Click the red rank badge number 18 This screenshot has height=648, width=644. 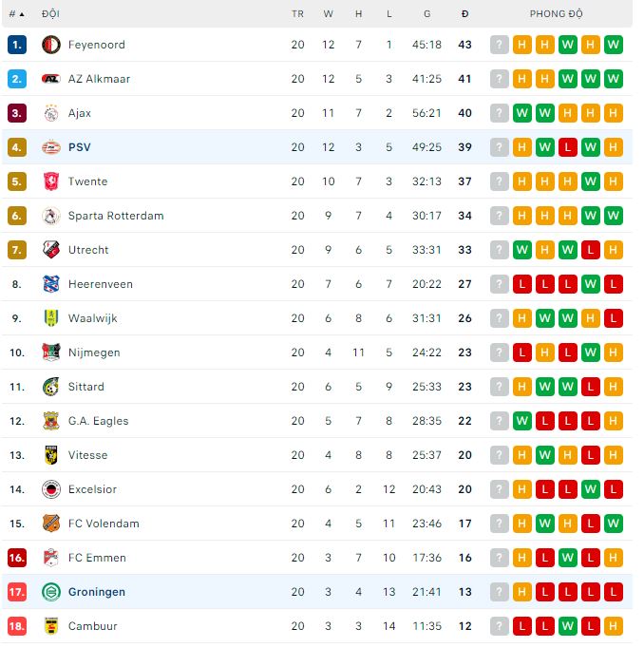click(x=16, y=626)
